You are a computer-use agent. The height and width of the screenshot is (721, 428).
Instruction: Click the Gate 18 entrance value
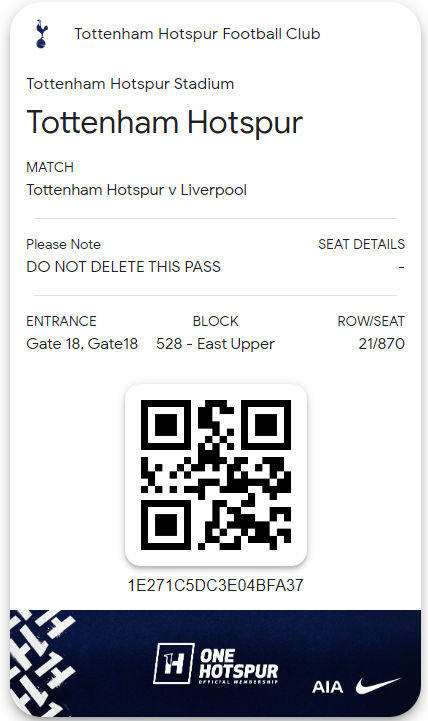tap(82, 343)
